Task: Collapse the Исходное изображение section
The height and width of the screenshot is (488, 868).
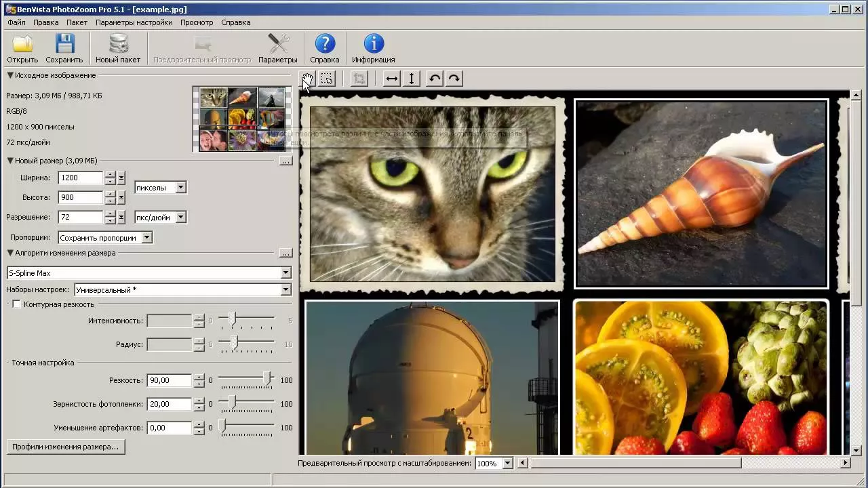Action: click(10, 75)
